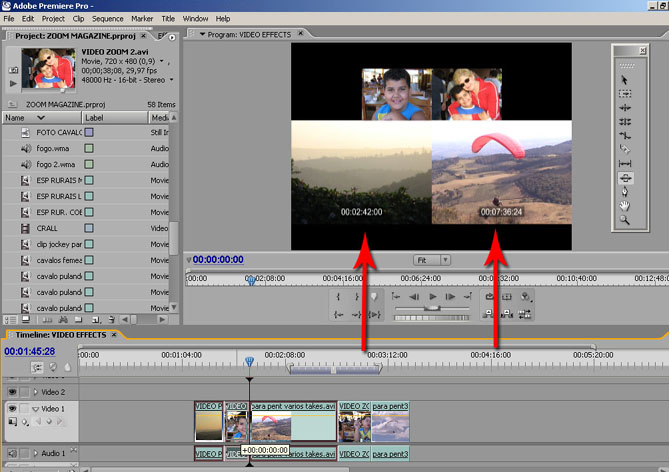Select the Track Select tool

625,93
